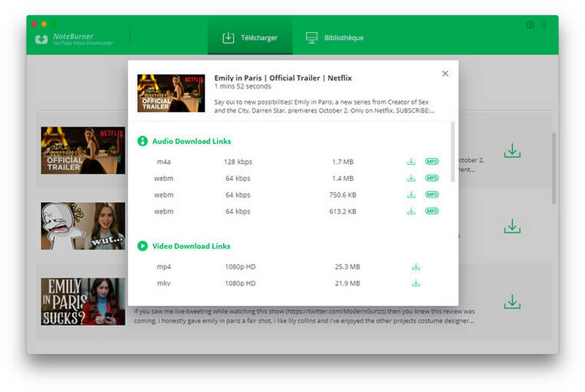Select the '1.4 MB' size cell

(342, 178)
